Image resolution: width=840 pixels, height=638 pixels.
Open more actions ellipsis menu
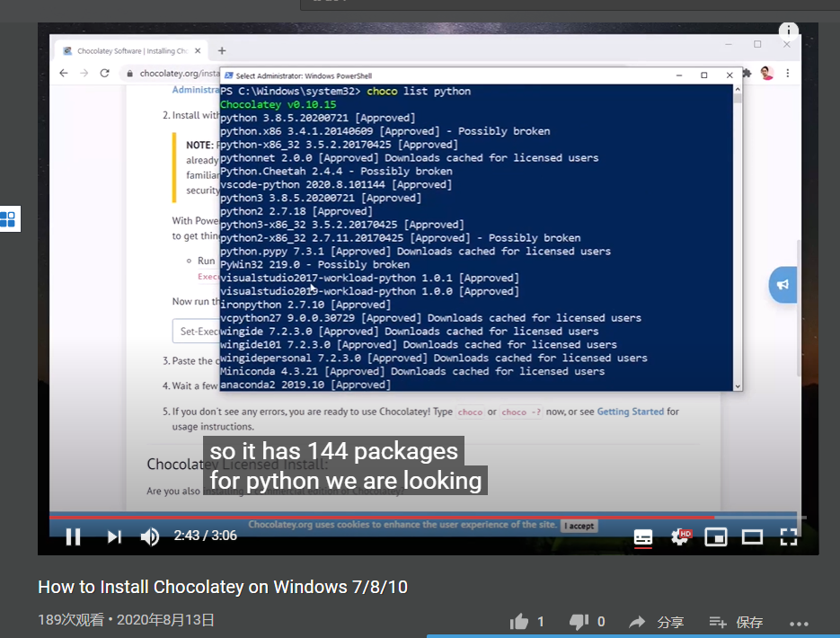799,624
